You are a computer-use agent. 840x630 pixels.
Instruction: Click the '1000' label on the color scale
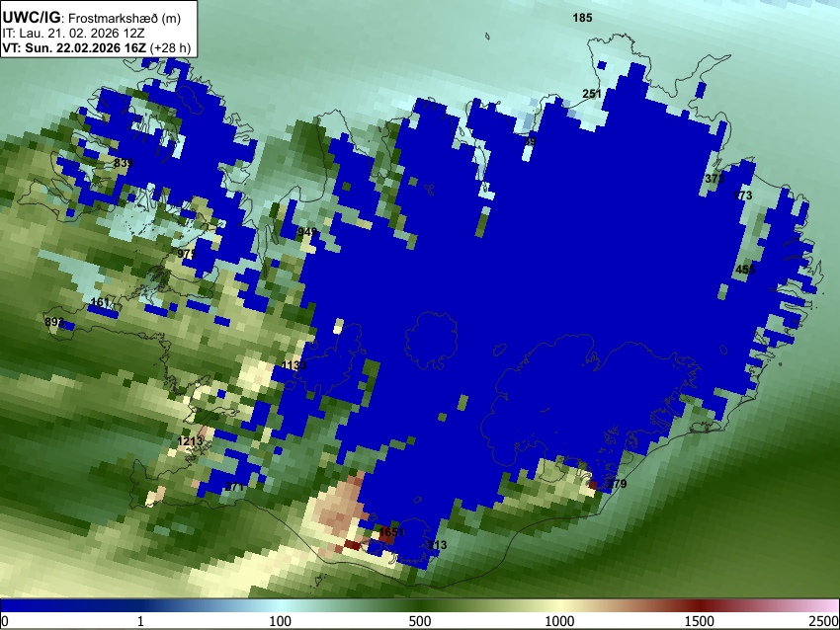pyautogui.click(x=559, y=621)
